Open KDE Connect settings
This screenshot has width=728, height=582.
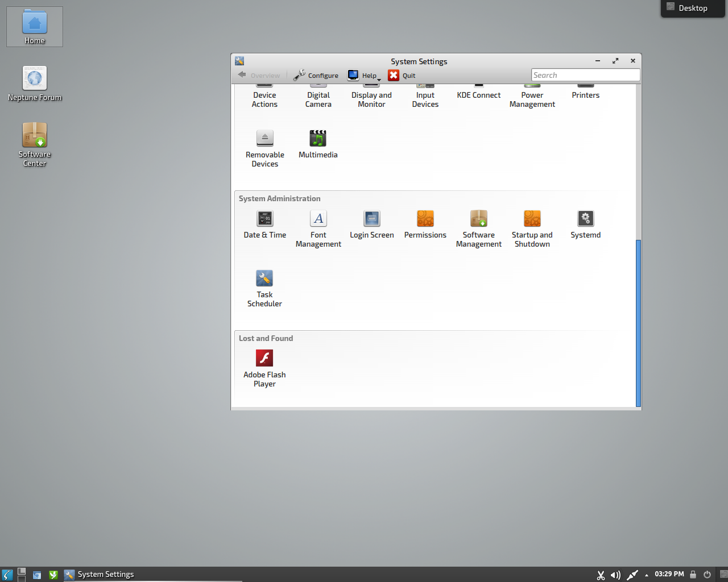[478, 93]
